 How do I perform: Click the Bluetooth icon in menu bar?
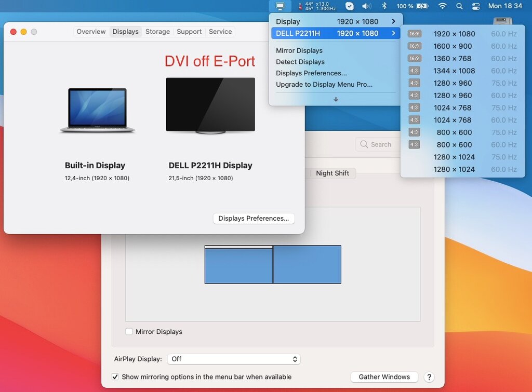pyautogui.click(x=384, y=6)
